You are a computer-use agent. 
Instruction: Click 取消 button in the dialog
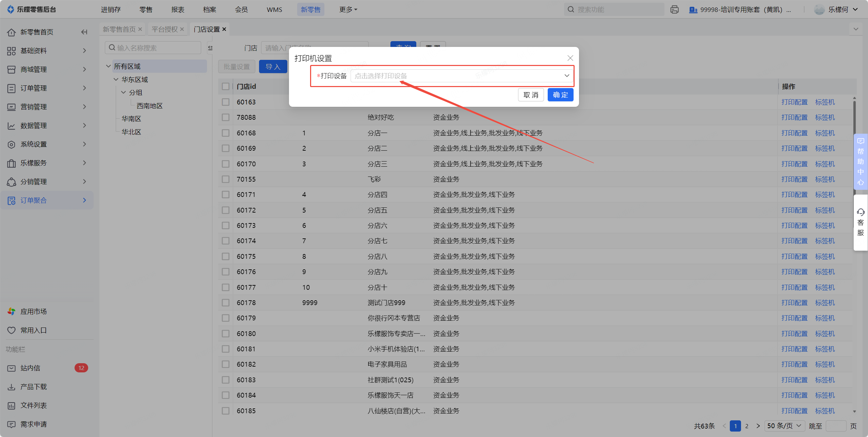(531, 95)
